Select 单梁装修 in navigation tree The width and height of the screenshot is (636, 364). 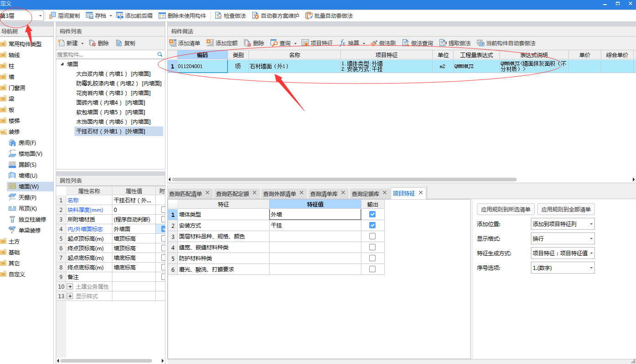click(x=30, y=230)
